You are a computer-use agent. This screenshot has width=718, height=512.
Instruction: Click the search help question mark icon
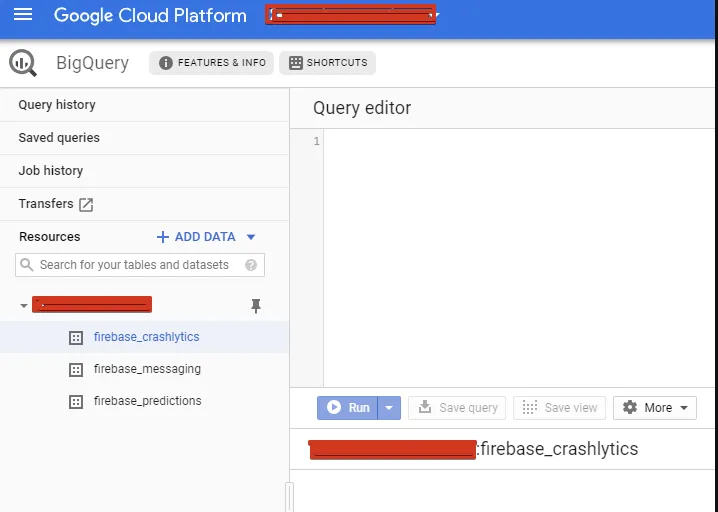coord(251,265)
